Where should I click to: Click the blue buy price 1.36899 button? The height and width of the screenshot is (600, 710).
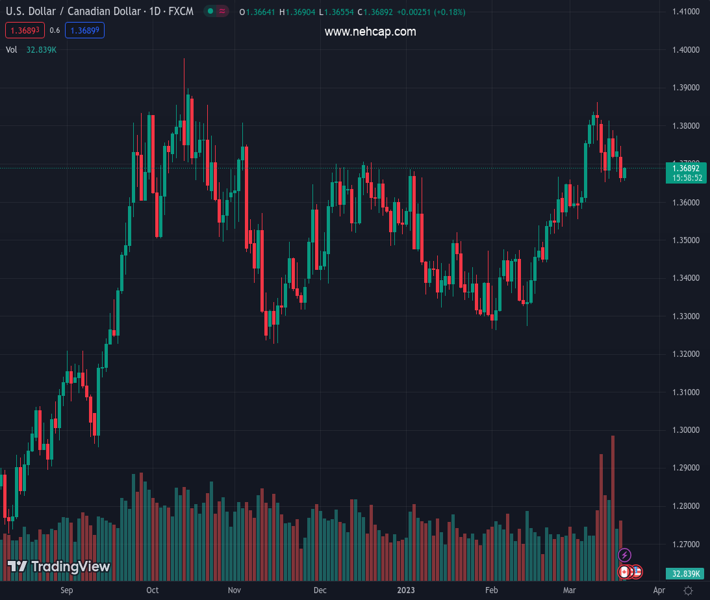85,31
